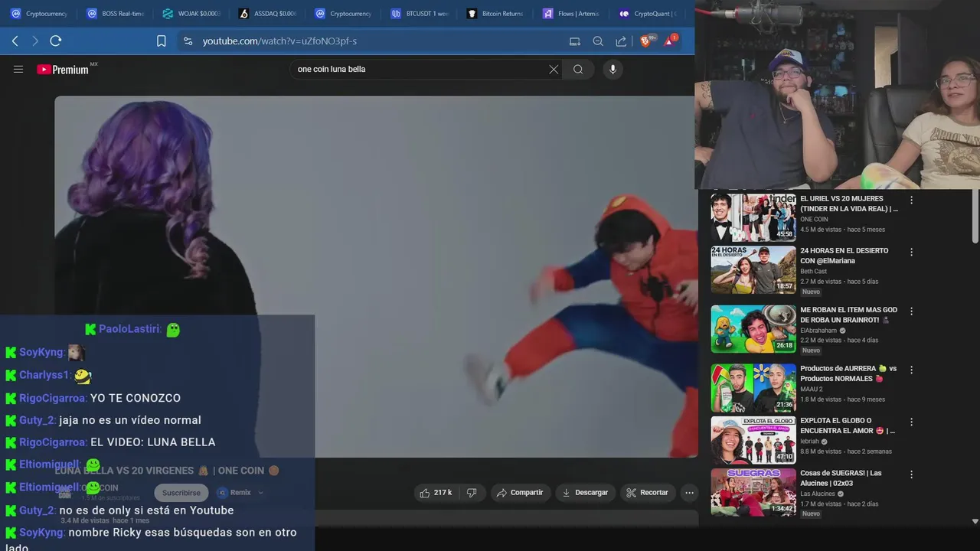The width and height of the screenshot is (980, 551).
Task: Open options menu for 'EL URIEL VS 20 MUJERES'
Action: pos(911,200)
